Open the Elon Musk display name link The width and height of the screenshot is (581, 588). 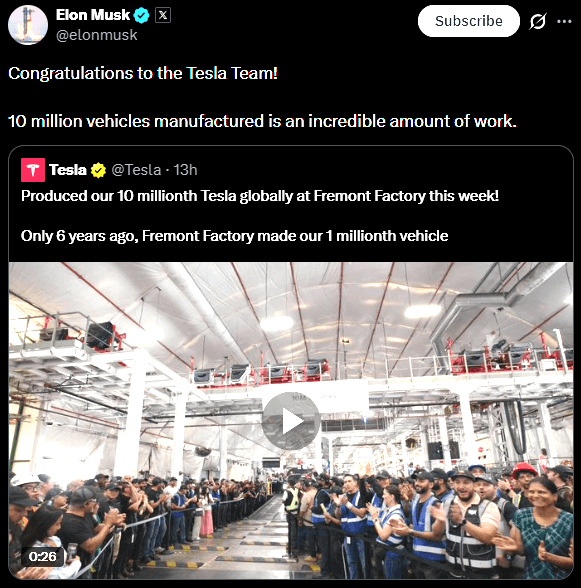tap(93, 15)
